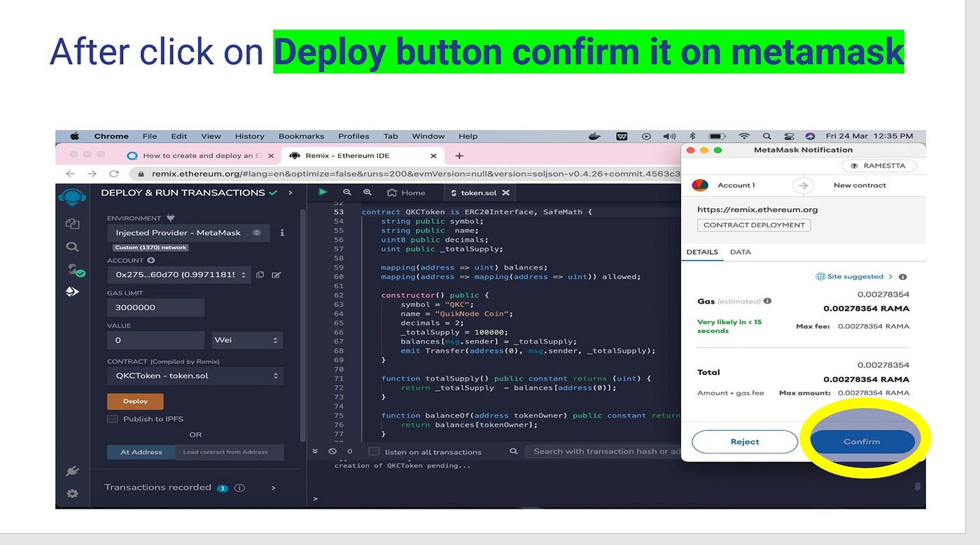The image size is (980, 545).
Task: Collapse panel arrow beside Deploy & Run title
Action: pos(289,192)
